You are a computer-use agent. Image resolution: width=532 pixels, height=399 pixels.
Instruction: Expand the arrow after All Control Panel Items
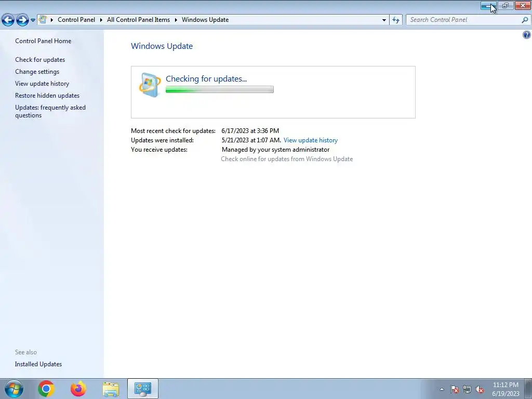coord(176,20)
